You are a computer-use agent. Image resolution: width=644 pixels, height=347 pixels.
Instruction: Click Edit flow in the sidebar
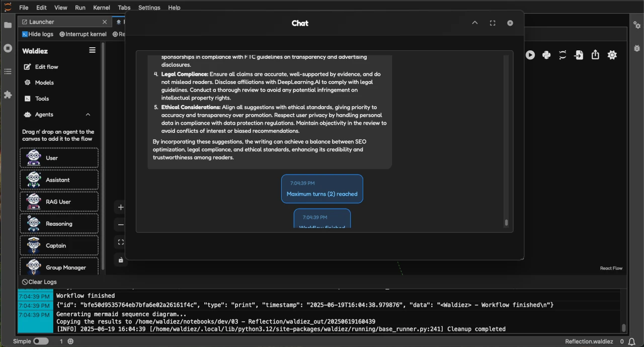(x=47, y=66)
